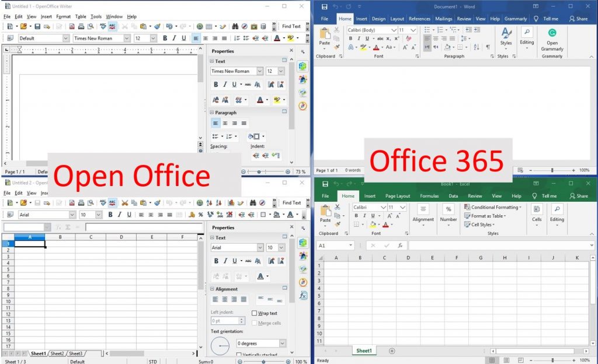The width and height of the screenshot is (598, 364).
Task: Select Sheet2 tab in OpenOffice Calc
Action: pyautogui.click(x=57, y=353)
